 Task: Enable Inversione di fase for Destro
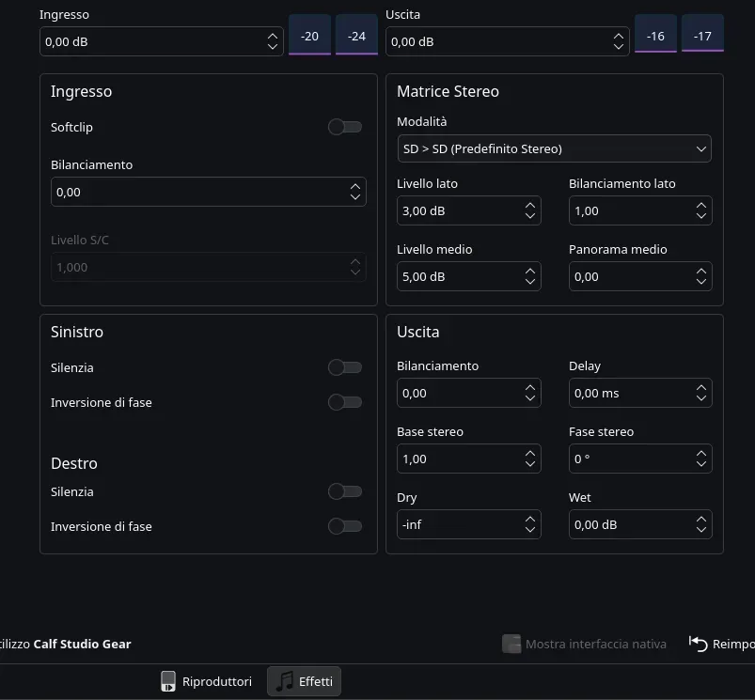344,526
